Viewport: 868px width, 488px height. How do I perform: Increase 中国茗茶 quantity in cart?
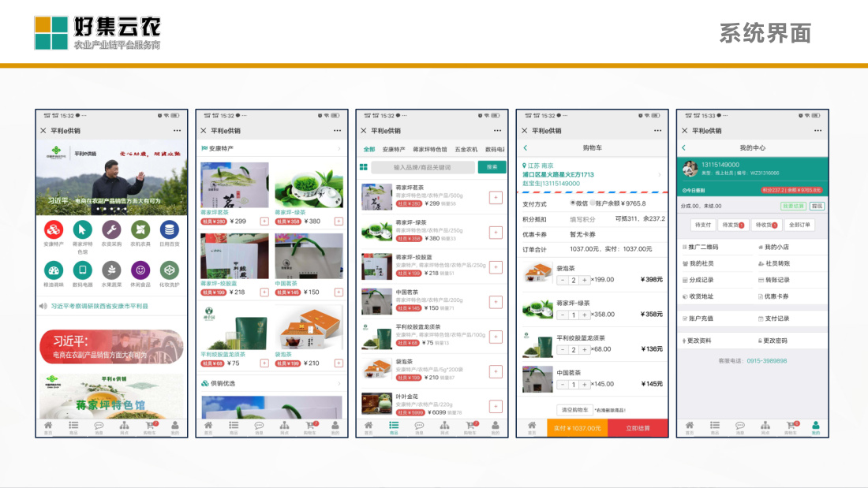tap(584, 385)
